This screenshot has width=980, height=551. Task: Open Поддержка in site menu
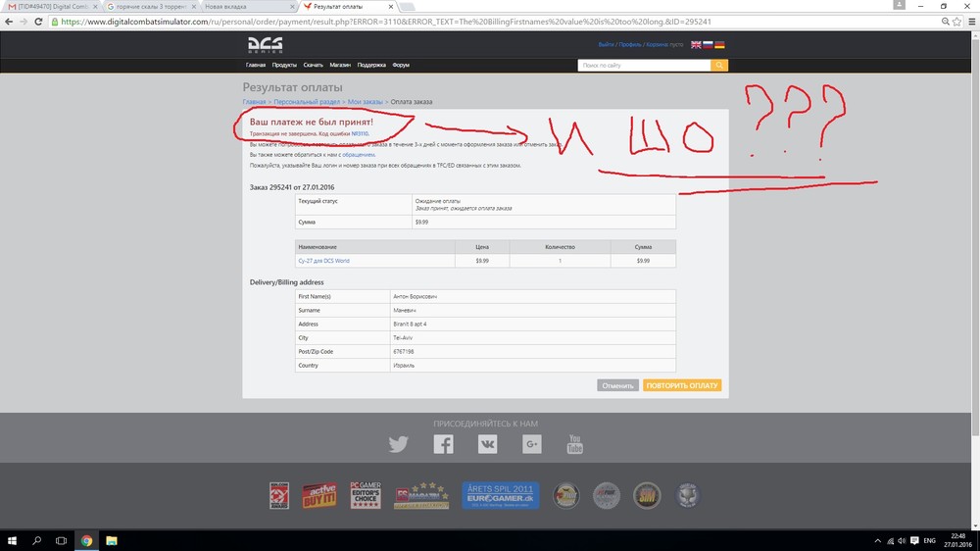tap(371, 65)
